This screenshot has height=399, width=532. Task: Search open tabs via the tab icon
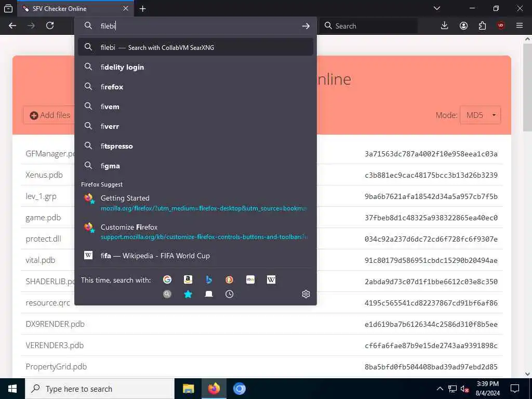[x=209, y=294]
